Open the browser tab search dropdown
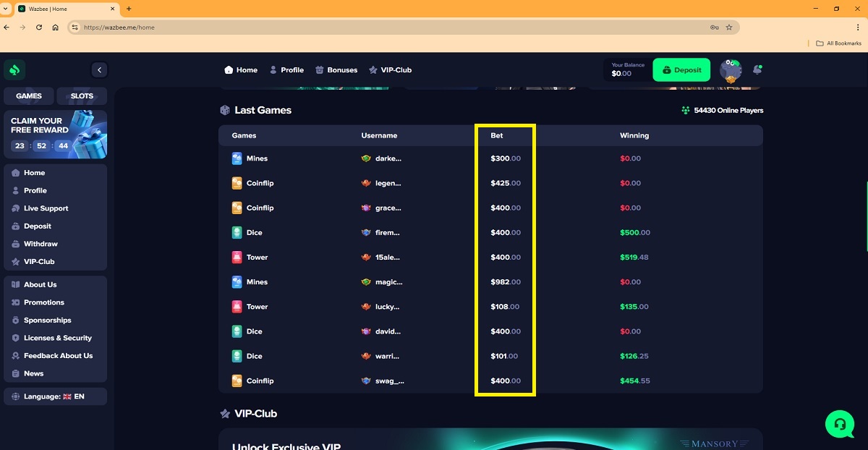The height and width of the screenshot is (450, 868). coord(7,9)
